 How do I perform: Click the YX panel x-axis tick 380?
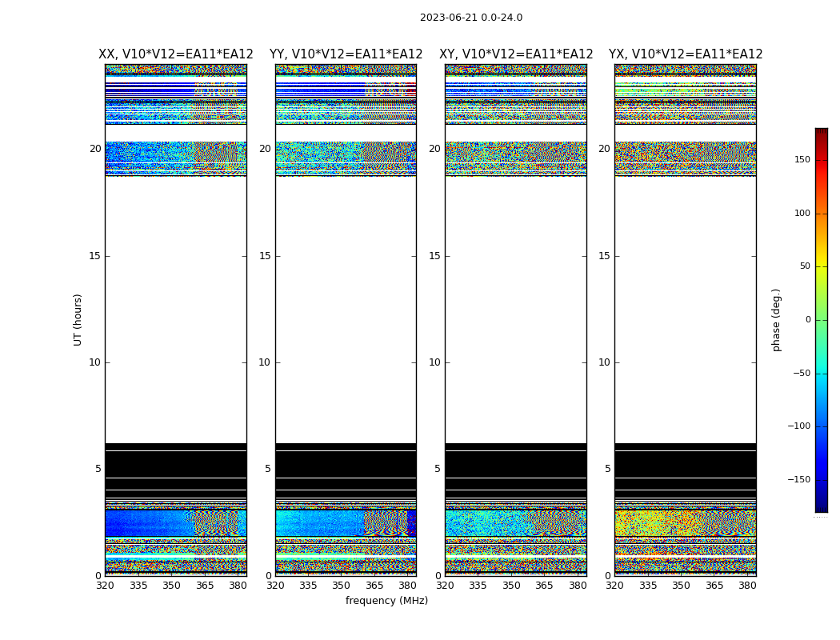(x=747, y=586)
